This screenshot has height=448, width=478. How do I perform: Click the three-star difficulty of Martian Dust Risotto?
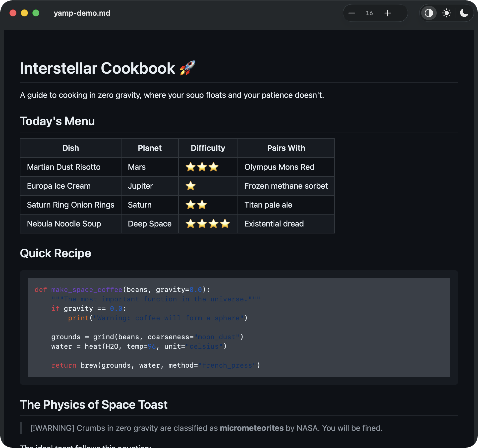click(x=202, y=167)
